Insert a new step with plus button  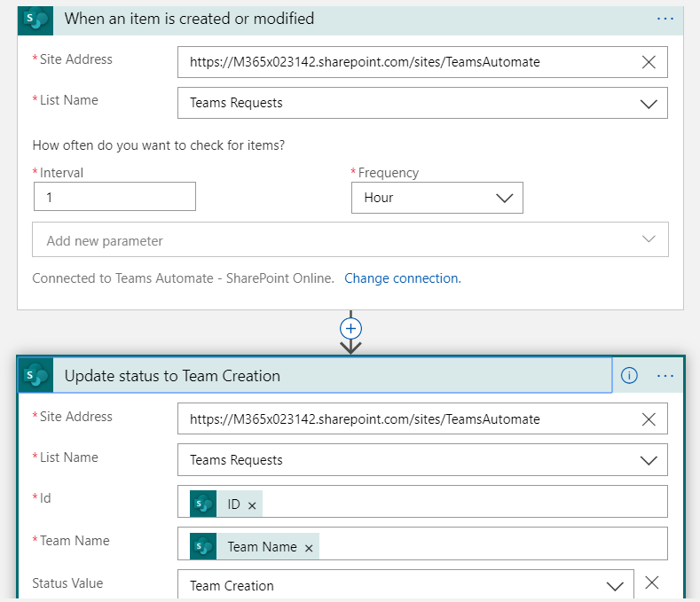pyautogui.click(x=351, y=329)
